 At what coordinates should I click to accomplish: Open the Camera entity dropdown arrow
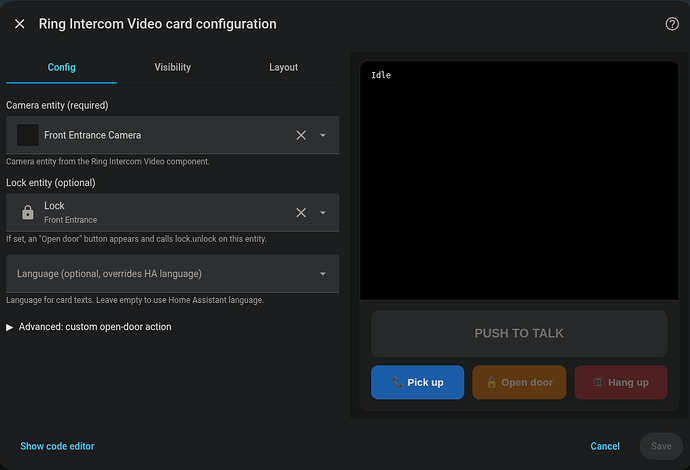323,135
